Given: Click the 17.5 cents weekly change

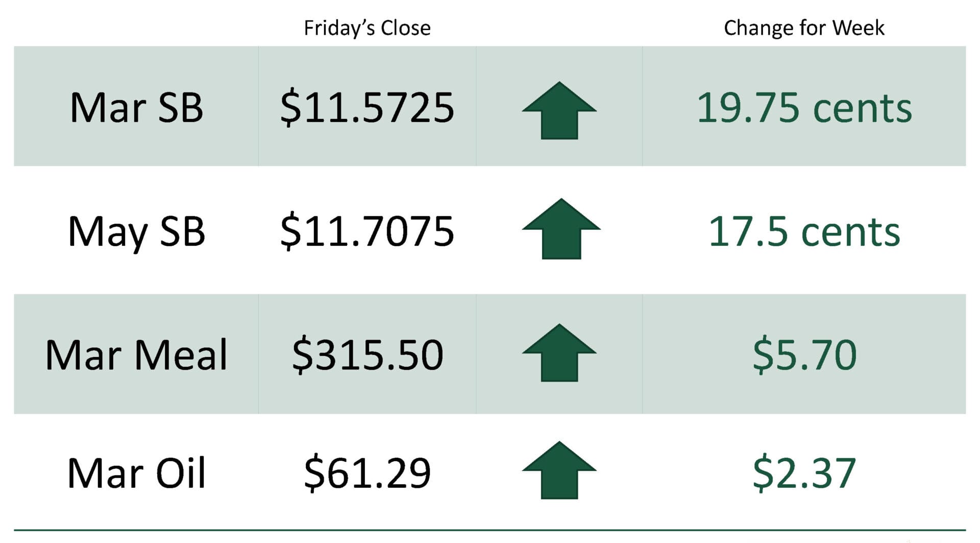Looking at the screenshot, I should pyautogui.click(x=804, y=231).
